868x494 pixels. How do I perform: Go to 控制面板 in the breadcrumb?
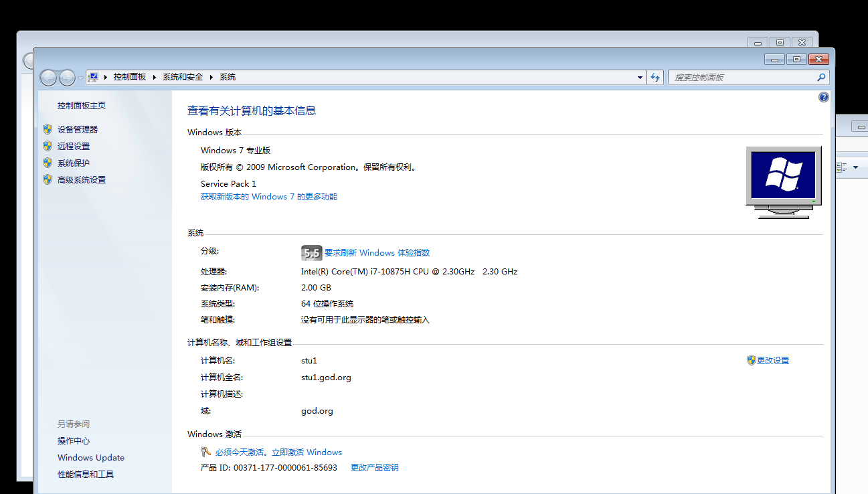(130, 77)
